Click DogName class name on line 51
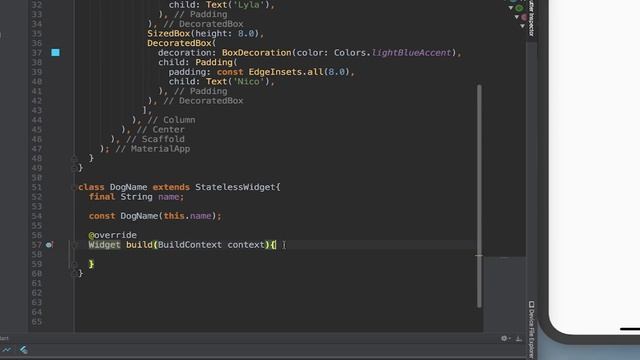 (x=129, y=187)
